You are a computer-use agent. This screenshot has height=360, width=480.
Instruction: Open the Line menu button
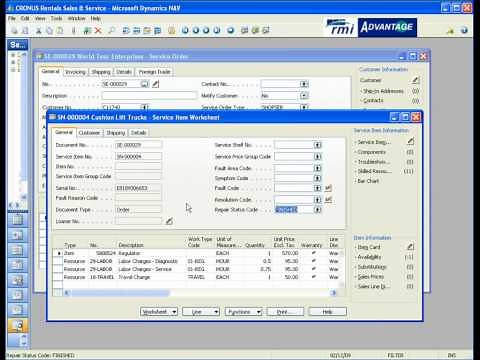pyautogui.click(x=201, y=312)
